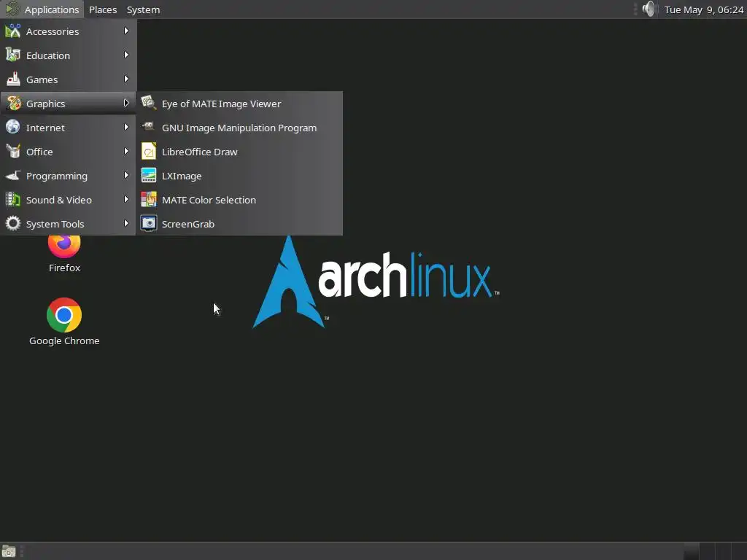Select the Programming label
Screen dimensions: 747x560
[x=57, y=176]
